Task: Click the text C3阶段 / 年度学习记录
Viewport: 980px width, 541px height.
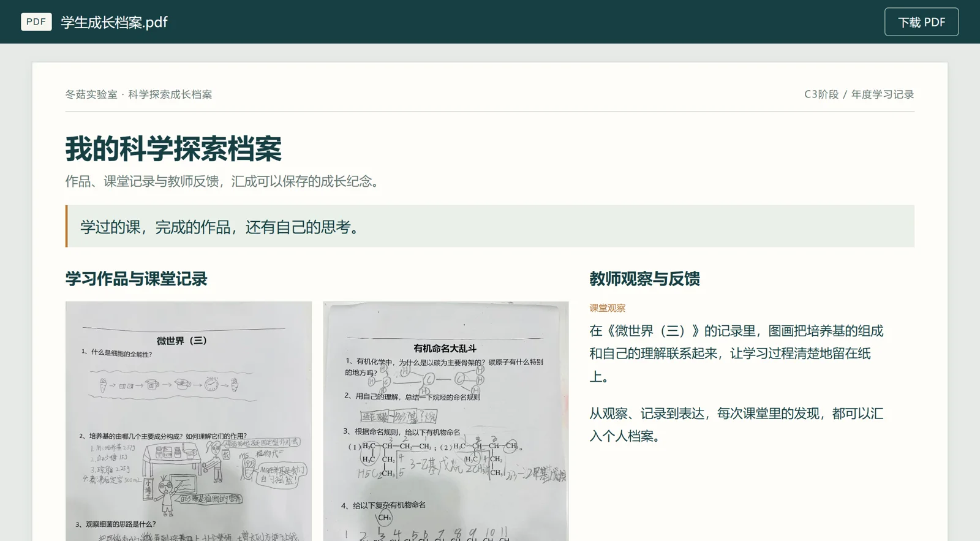Action: pyautogui.click(x=859, y=94)
